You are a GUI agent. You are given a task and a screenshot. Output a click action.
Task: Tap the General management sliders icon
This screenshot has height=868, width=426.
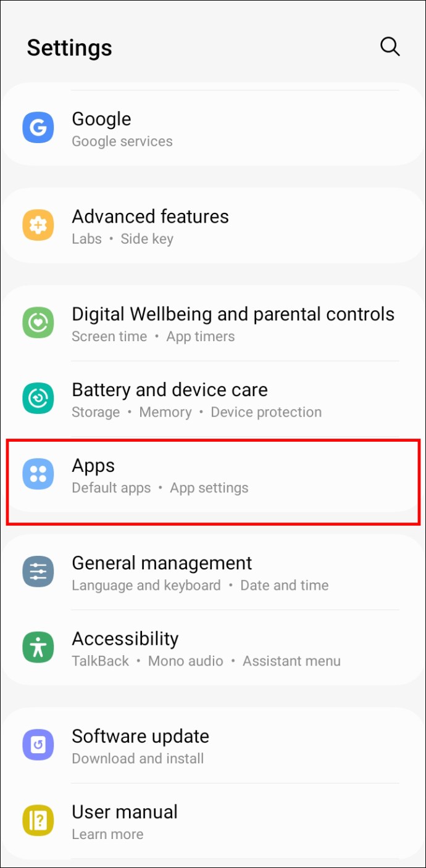38,572
